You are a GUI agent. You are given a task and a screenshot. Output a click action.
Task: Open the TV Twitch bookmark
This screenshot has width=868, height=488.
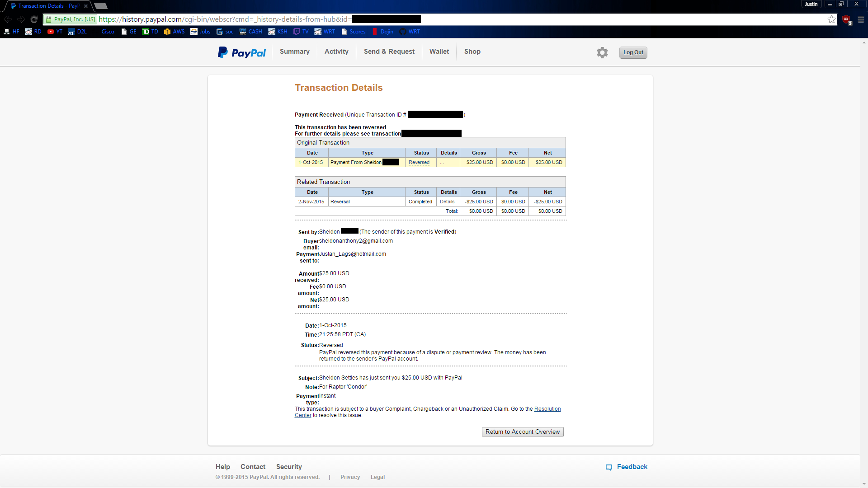[x=301, y=32]
